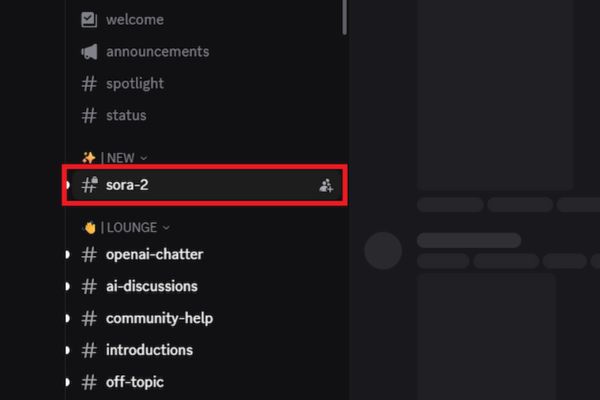Go to the spotlight channel
Viewport: 600px width, 400px height.
click(x=135, y=83)
